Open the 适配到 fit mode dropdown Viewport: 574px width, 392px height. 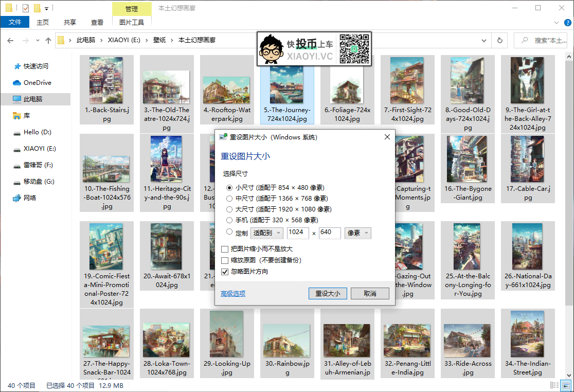tap(266, 233)
